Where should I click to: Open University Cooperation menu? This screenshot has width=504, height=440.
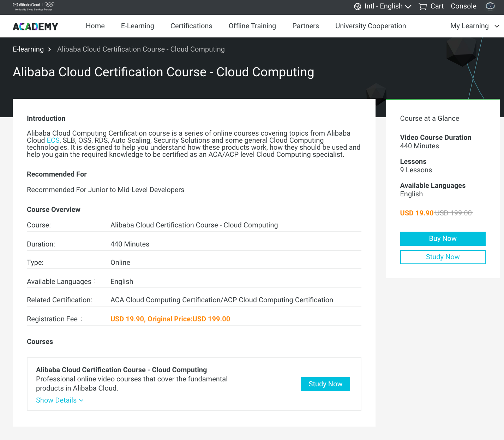[371, 26]
